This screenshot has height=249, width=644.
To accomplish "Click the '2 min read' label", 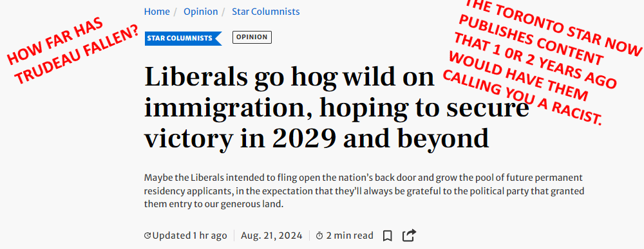I will [x=350, y=236].
